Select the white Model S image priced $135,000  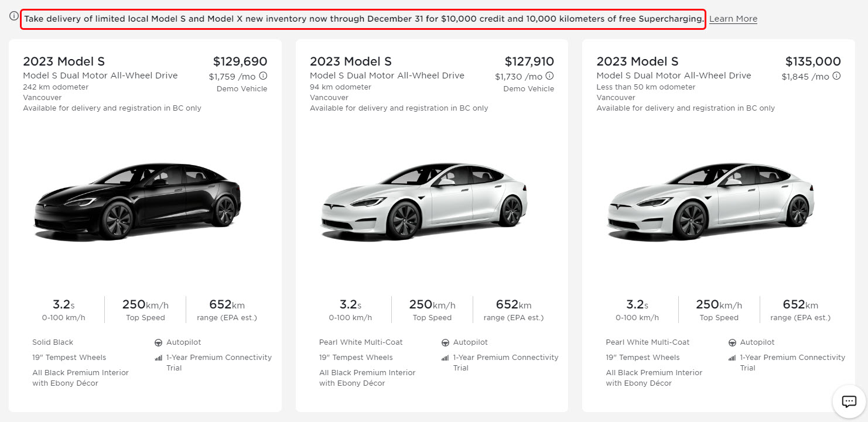pos(711,202)
